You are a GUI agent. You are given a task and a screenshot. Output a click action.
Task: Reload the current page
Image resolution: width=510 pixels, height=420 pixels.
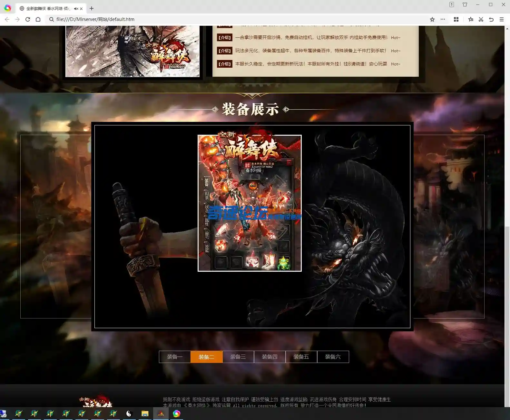28,19
